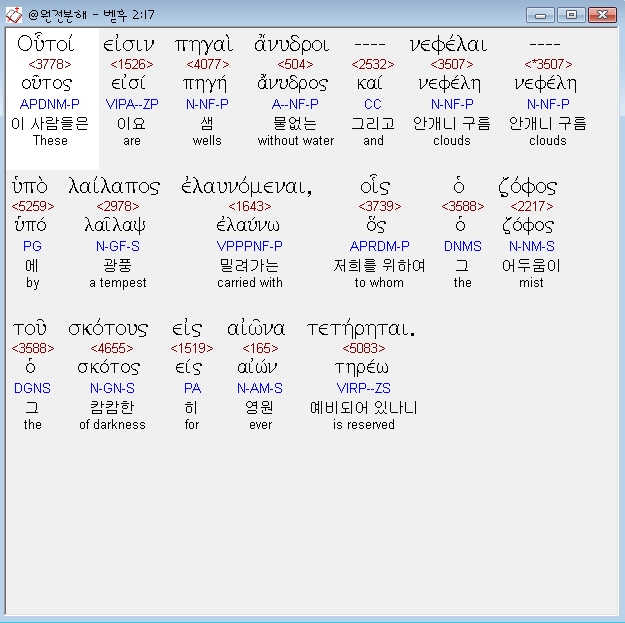This screenshot has height=623, width=625.
Task: Click the parsing code N-GF-S
Action: click(118, 246)
